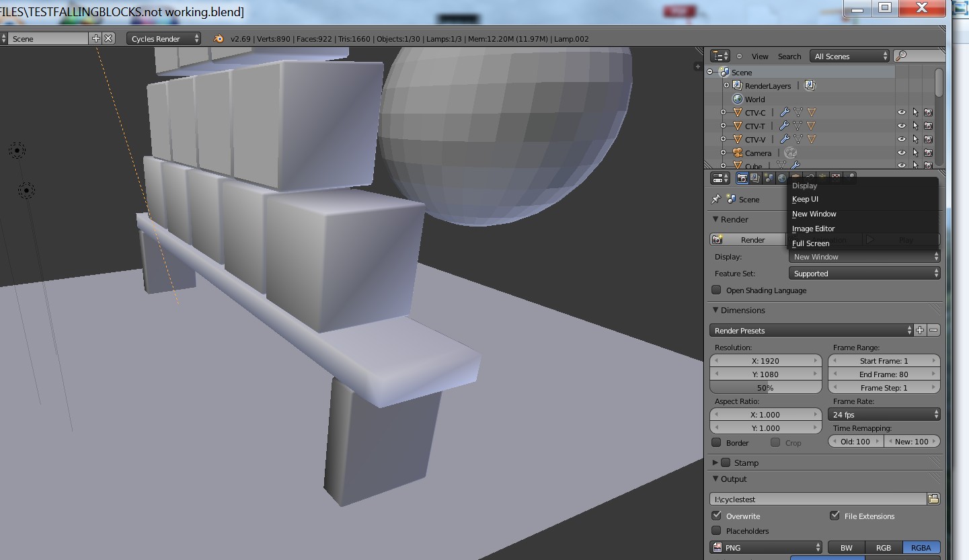
Task: Click the outliner search magnifier field
Action: 919,56
